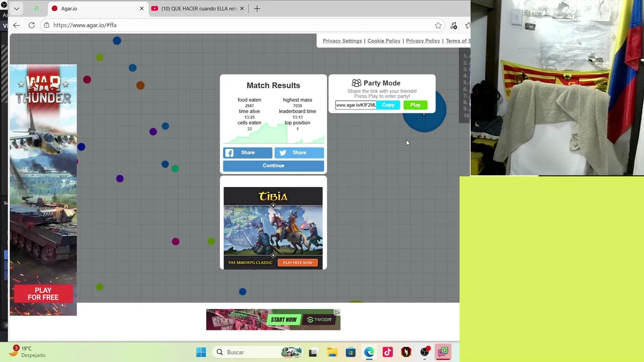Viewport: 644px width, 362px height.
Task: Click the War Thunder Play For Free button
Action: 43,294
